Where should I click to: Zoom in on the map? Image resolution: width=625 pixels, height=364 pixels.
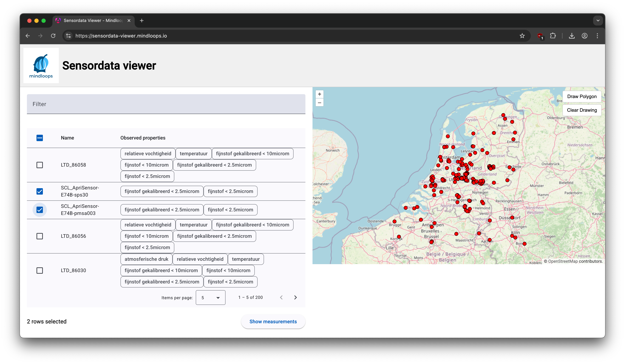pos(319,94)
